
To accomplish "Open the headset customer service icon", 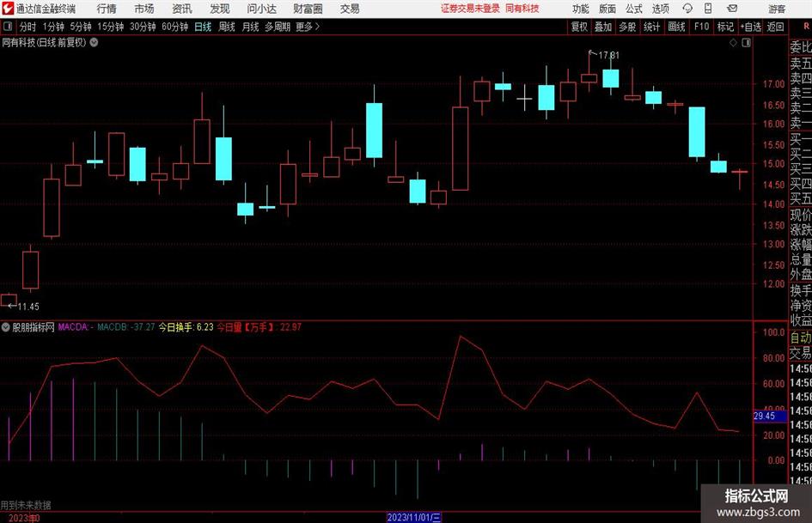I will click(x=687, y=9).
